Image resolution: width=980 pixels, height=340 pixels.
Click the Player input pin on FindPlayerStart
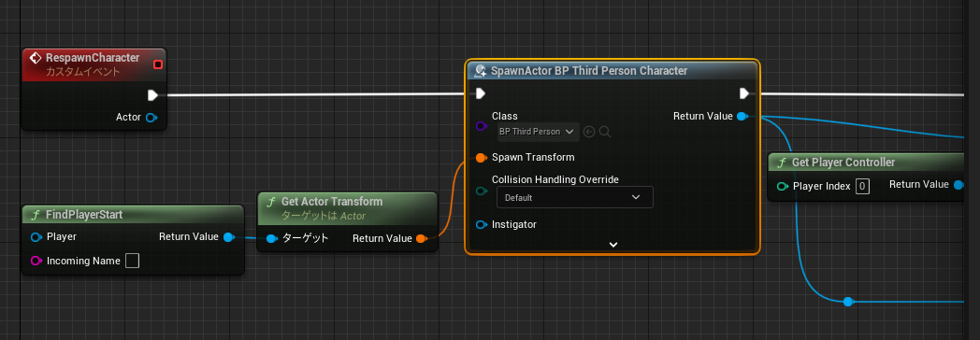[x=36, y=237]
